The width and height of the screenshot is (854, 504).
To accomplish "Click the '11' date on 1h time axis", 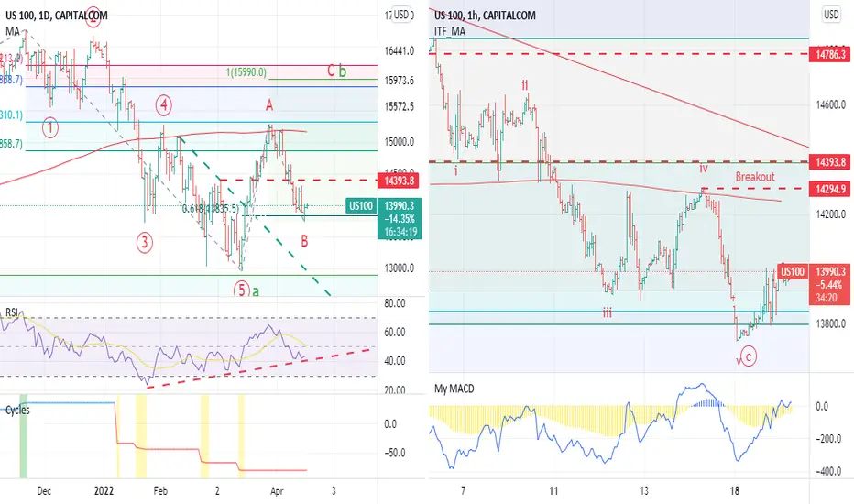I will pyautogui.click(x=553, y=491).
